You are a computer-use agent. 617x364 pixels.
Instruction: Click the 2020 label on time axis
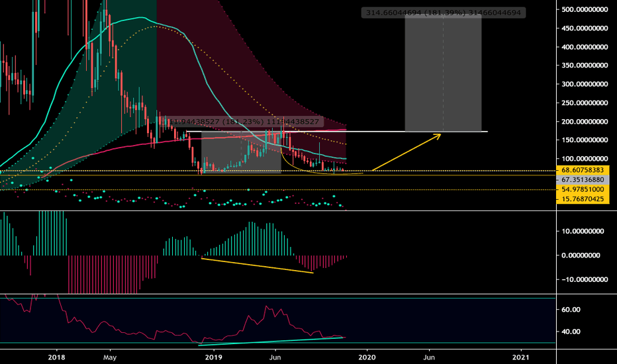[367, 357]
